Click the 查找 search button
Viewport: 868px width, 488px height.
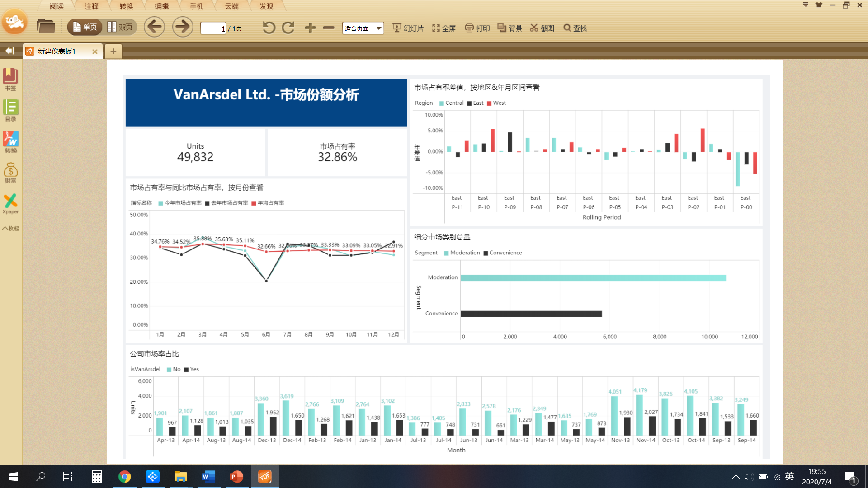pyautogui.click(x=575, y=28)
